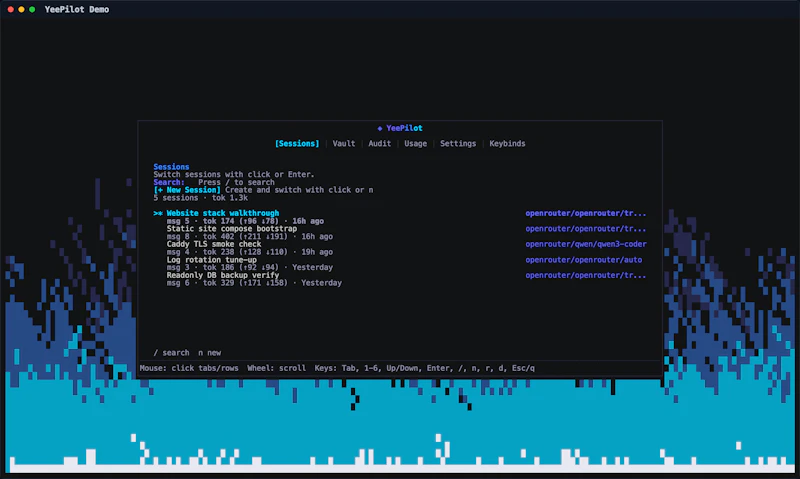The height and width of the screenshot is (479, 800).
Task: Click 'msg 3 · tok 186' stats line
Action: tap(249, 267)
